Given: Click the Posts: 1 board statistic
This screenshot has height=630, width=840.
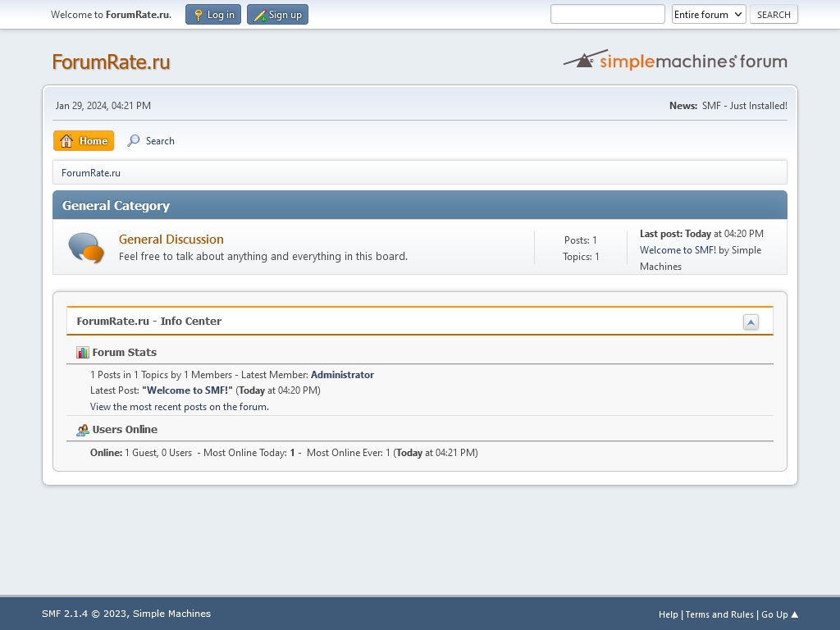Looking at the screenshot, I should pos(580,240).
